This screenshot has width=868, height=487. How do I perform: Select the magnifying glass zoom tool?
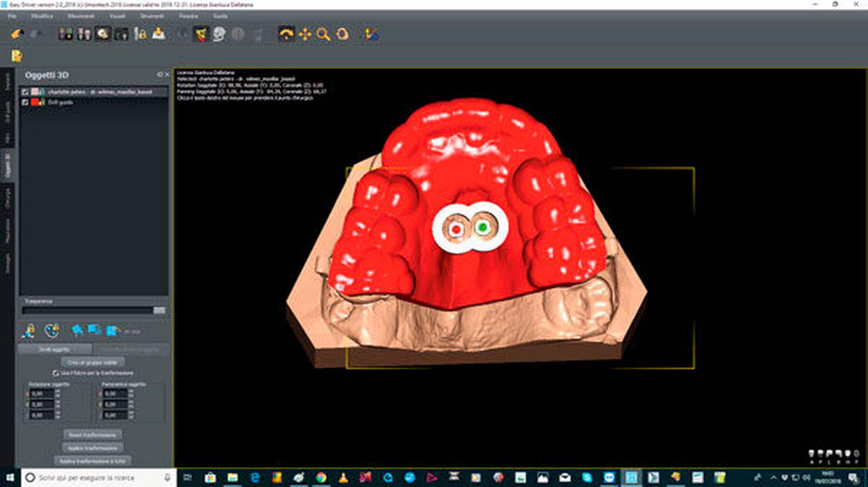pyautogui.click(x=323, y=34)
